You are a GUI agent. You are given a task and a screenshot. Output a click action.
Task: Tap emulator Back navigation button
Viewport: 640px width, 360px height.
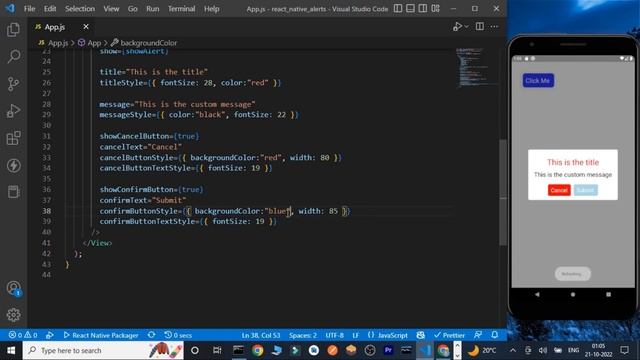[x=537, y=294]
